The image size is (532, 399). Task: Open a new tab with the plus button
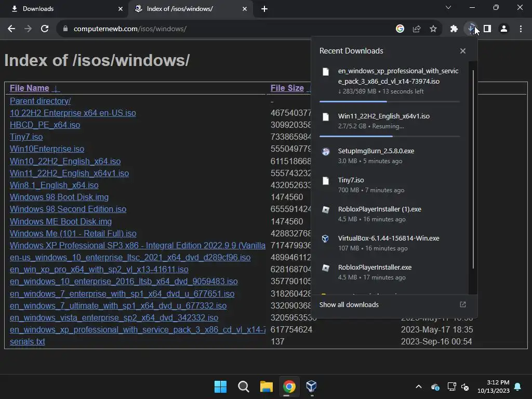264,9
